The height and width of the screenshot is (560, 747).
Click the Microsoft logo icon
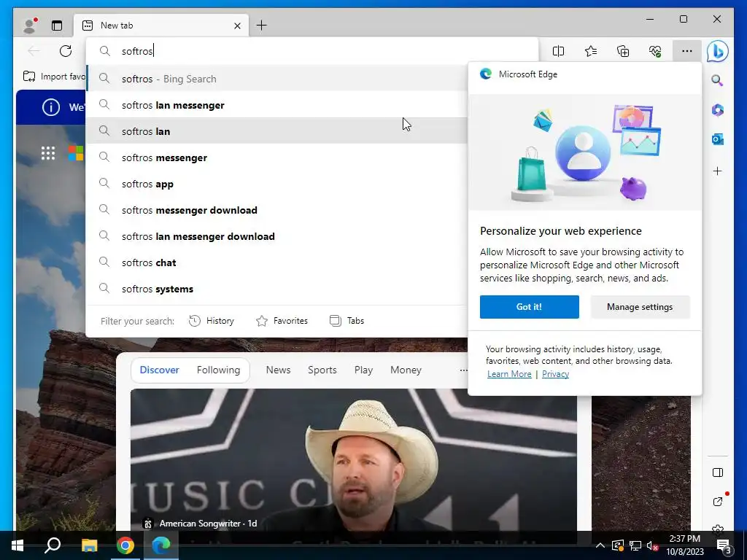click(x=76, y=153)
